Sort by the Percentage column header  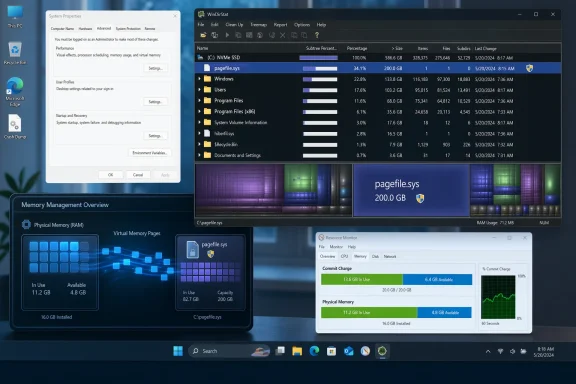[357, 48]
